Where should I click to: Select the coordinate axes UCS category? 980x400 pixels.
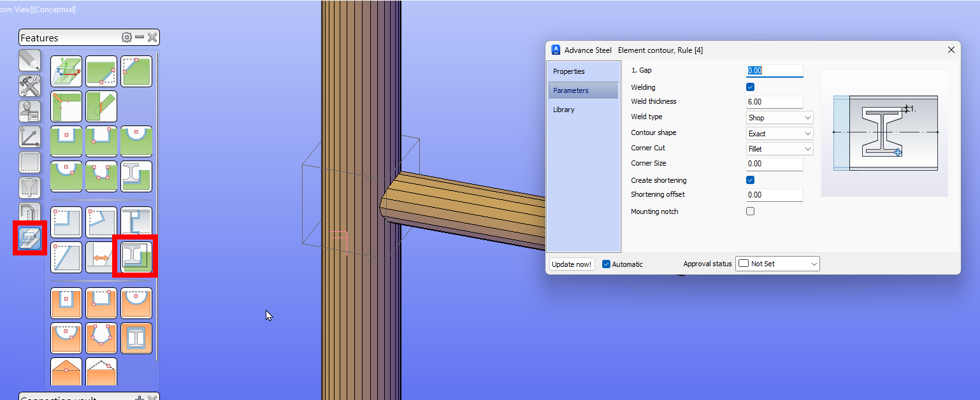coord(30,136)
